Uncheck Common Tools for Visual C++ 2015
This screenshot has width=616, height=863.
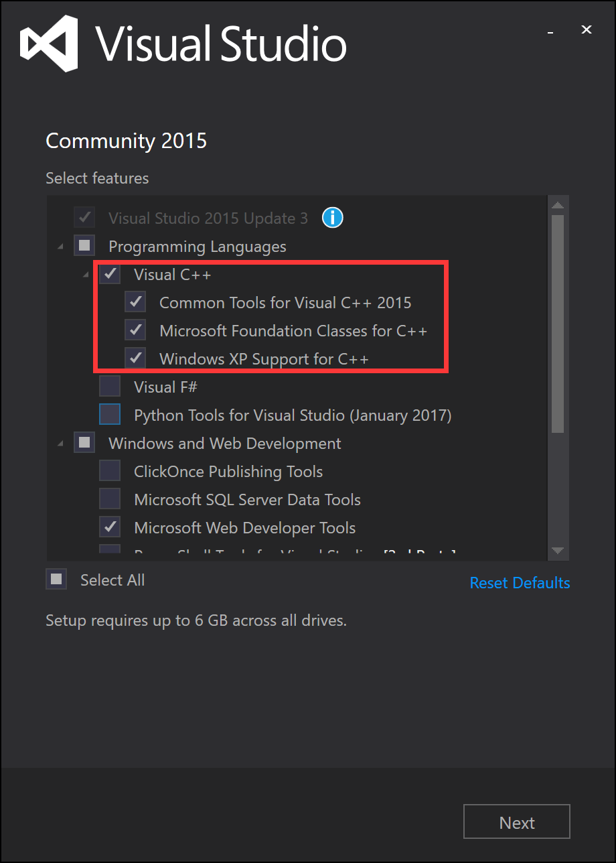[136, 302]
